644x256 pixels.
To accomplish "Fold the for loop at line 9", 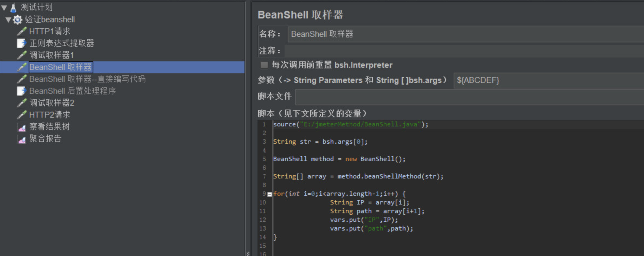I will click(269, 194).
